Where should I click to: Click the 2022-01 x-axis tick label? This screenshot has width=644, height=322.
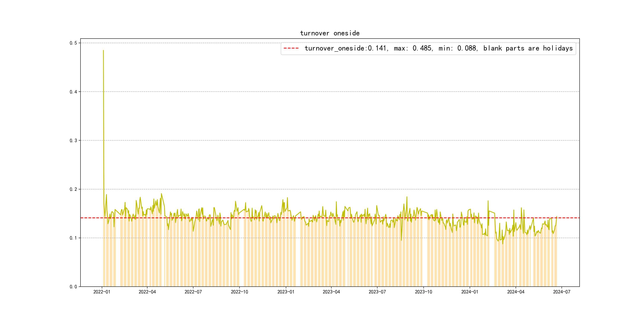pos(102,292)
